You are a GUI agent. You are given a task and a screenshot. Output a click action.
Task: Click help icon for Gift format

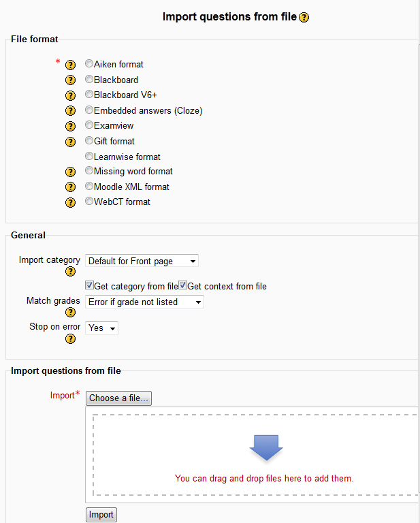coord(70,142)
